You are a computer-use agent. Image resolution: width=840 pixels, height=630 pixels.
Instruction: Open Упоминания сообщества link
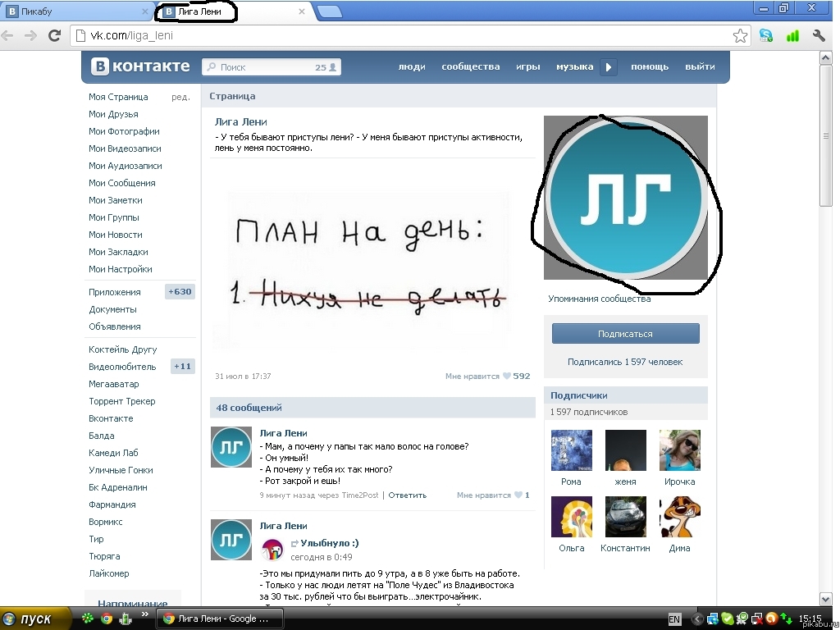click(x=600, y=299)
